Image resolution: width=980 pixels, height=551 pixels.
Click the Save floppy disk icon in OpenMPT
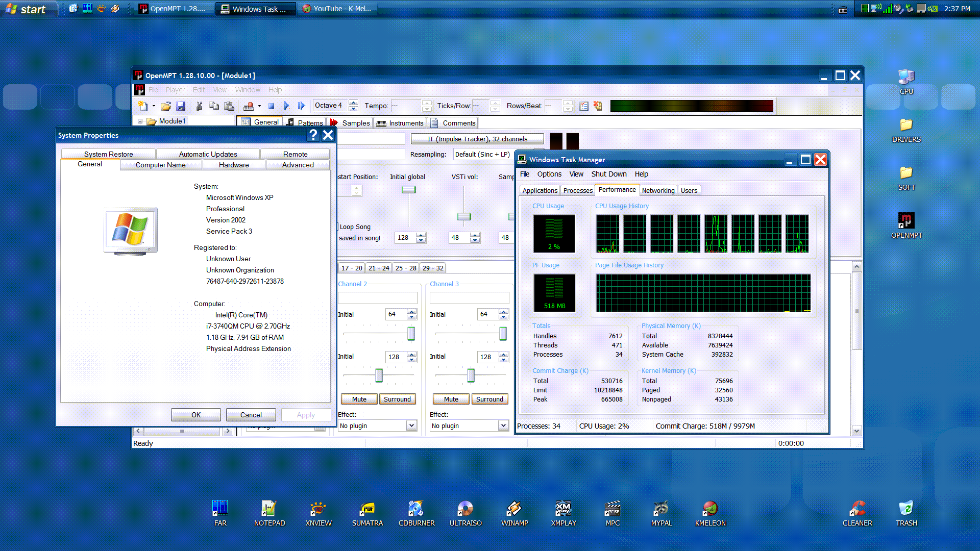click(x=181, y=106)
